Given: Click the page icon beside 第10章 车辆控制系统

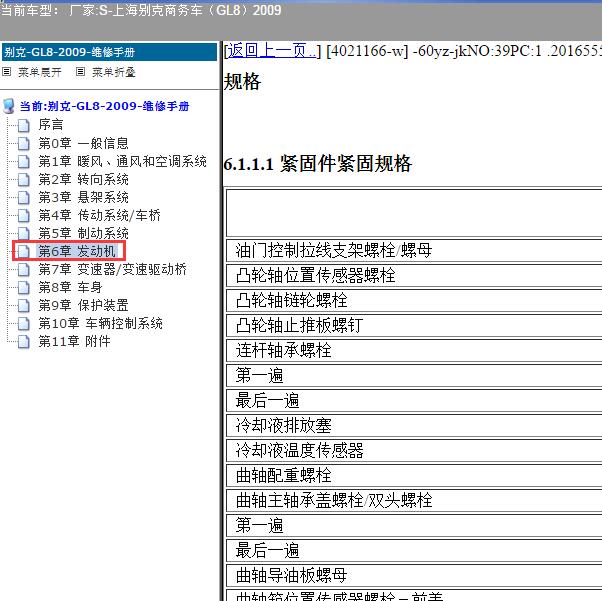Looking at the screenshot, I should [x=23, y=323].
